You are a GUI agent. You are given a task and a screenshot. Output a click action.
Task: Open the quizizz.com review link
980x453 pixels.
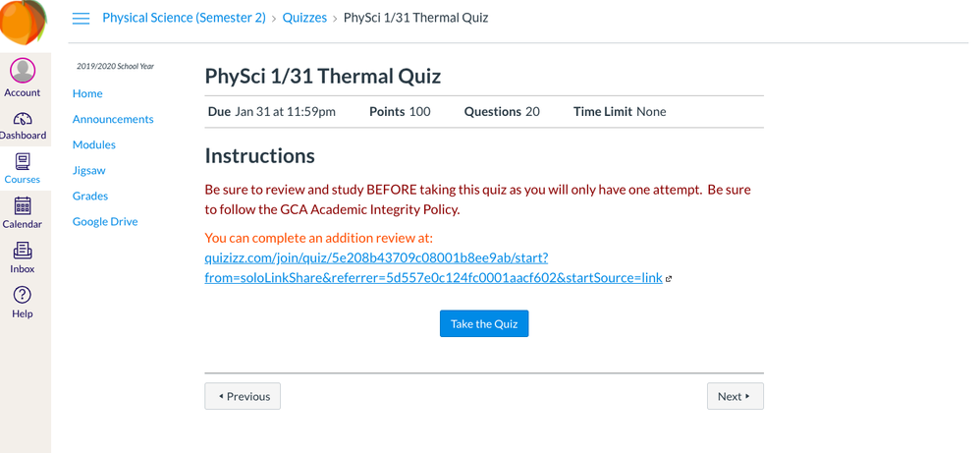pos(433,268)
